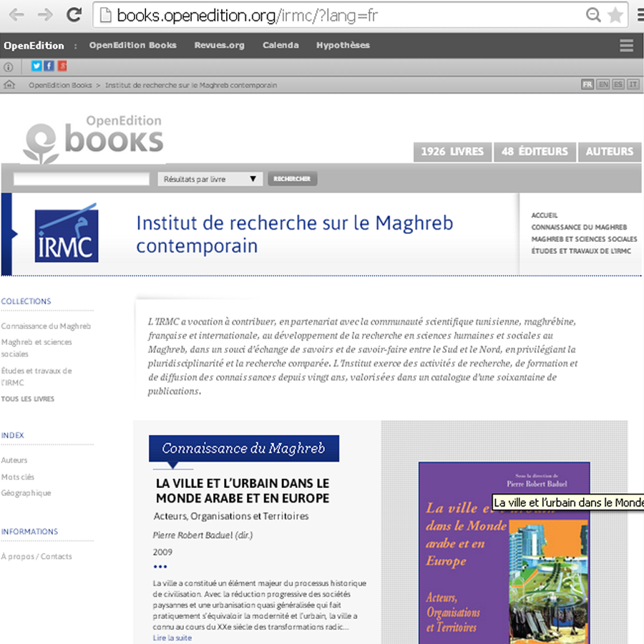Switch language to EN
Image resolution: width=644 pixels, height=644 pixels.
point(603,84)
